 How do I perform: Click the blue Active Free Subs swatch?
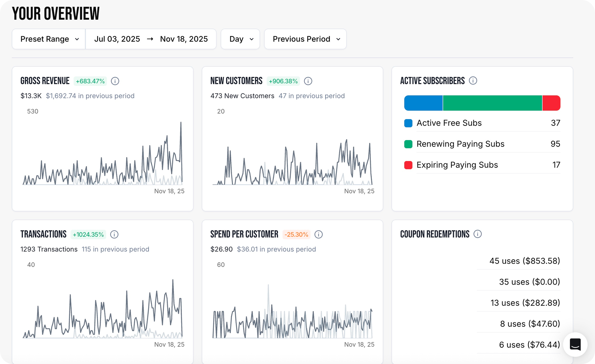click(x=408, y=123)
